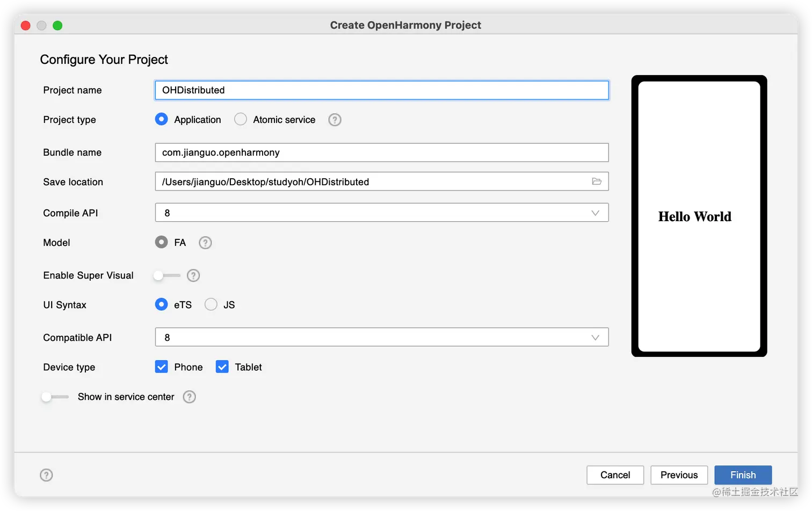The image size is (812, 511).
Task: Toggle Show in service center switch
Action: coord(55,397)
